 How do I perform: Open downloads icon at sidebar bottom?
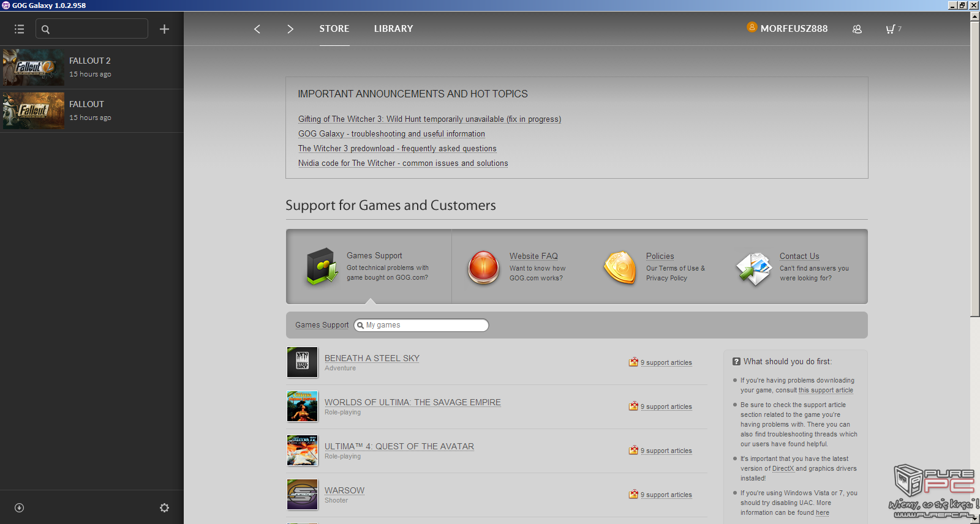(x=19, y=507)
